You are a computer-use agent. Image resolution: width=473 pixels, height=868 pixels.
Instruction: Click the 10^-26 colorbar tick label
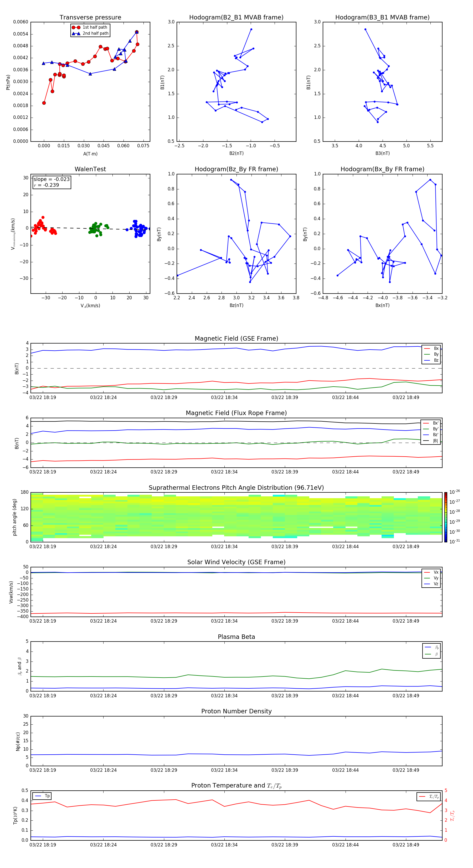(455, 492)
